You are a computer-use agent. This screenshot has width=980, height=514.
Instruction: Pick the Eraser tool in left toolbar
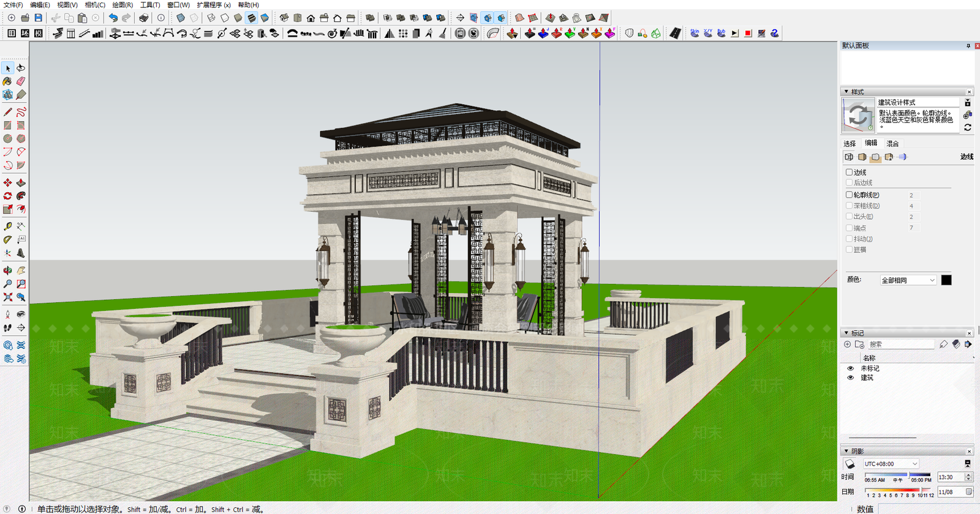(x=21, y=81)
